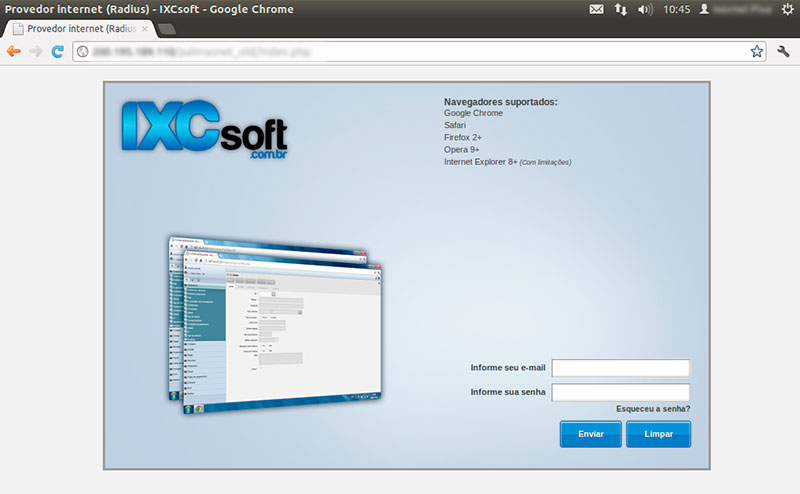This screenshot has height=494, width=800.
Task: Click the application screenshots preview image
Action: pyautogui.click(x=276, y=325)
